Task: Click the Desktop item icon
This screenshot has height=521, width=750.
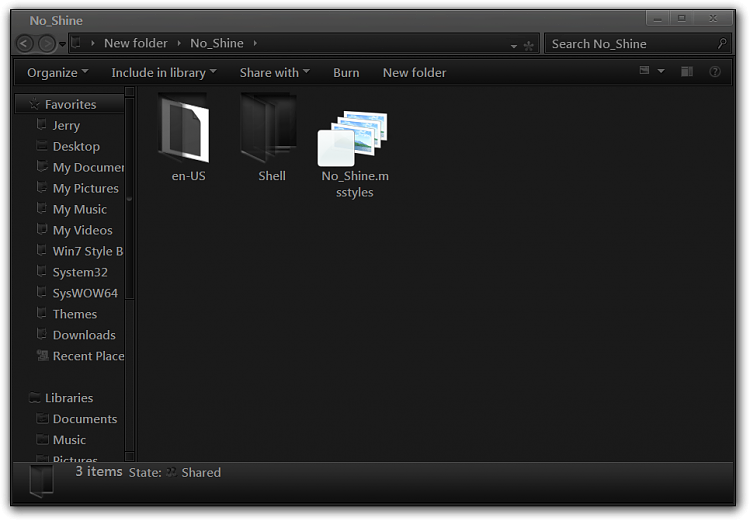Action: [x=42, y=146]
